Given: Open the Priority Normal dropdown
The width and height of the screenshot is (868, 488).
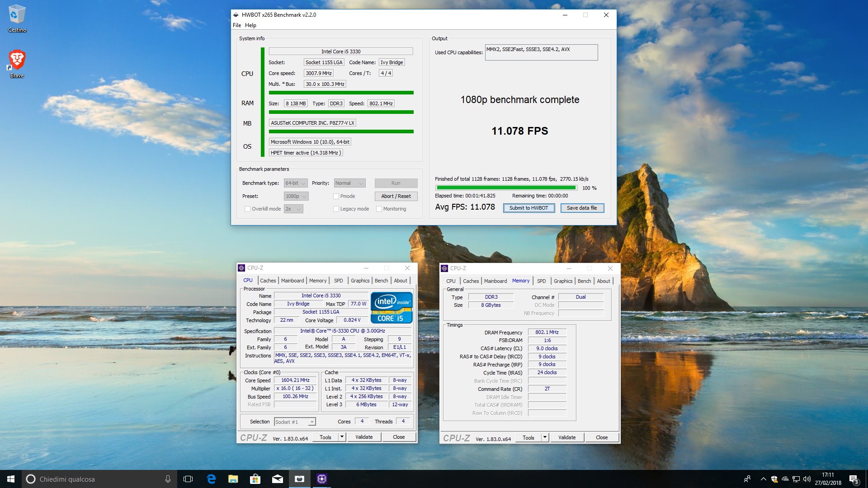Looking at the screenshot, I should [x=349, y=183].
